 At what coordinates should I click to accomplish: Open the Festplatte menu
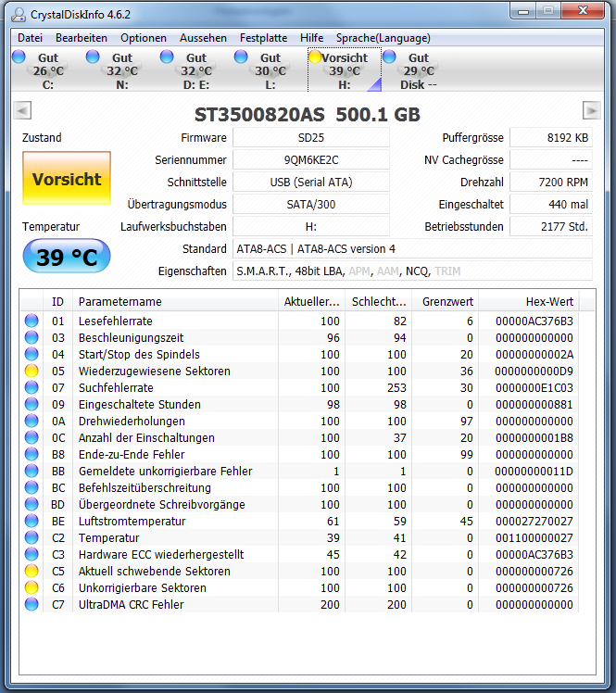coord(264,38)
